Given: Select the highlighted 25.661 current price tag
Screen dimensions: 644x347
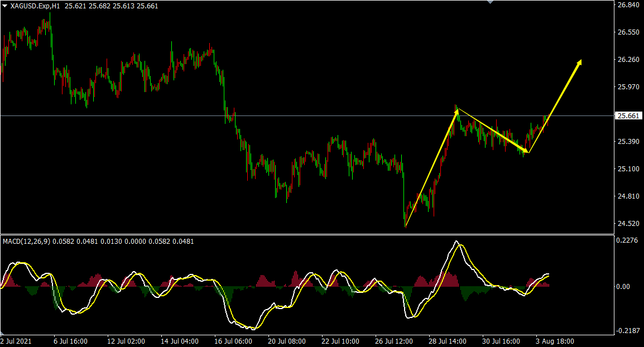Looking at the screenshot, I should (628, 116).
